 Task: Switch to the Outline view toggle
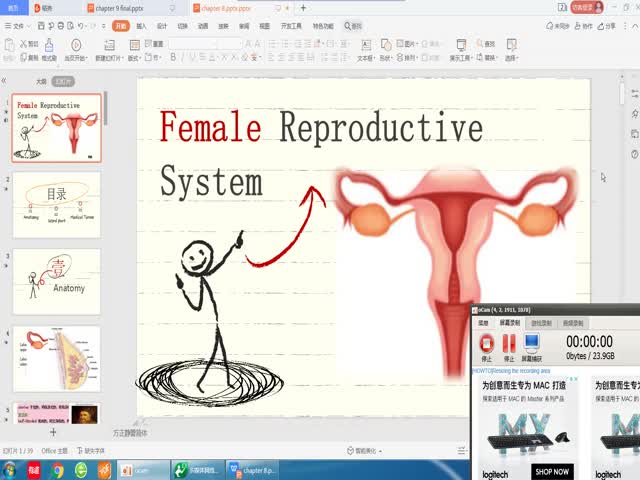[41, 82]
